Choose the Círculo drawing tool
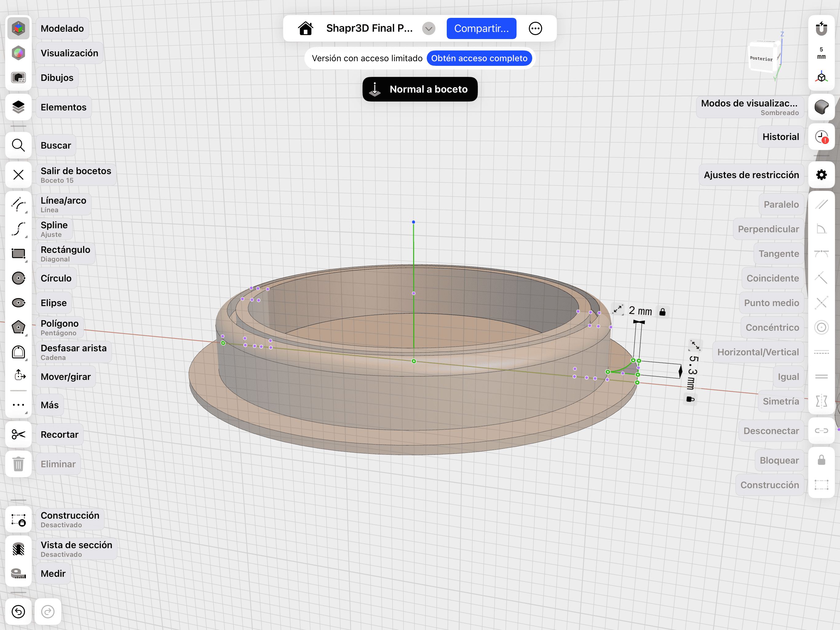 pos(18,278)
